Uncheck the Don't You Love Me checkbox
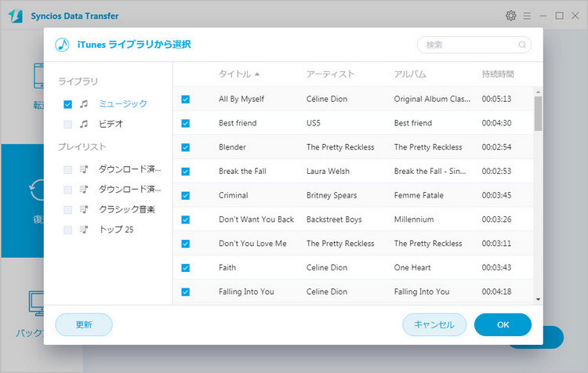 186,244
